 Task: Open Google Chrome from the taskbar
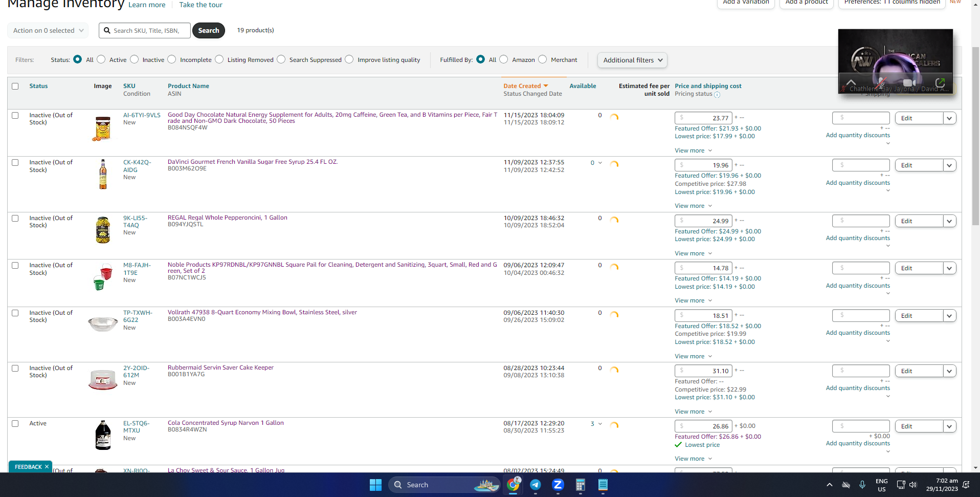(513, 485)
